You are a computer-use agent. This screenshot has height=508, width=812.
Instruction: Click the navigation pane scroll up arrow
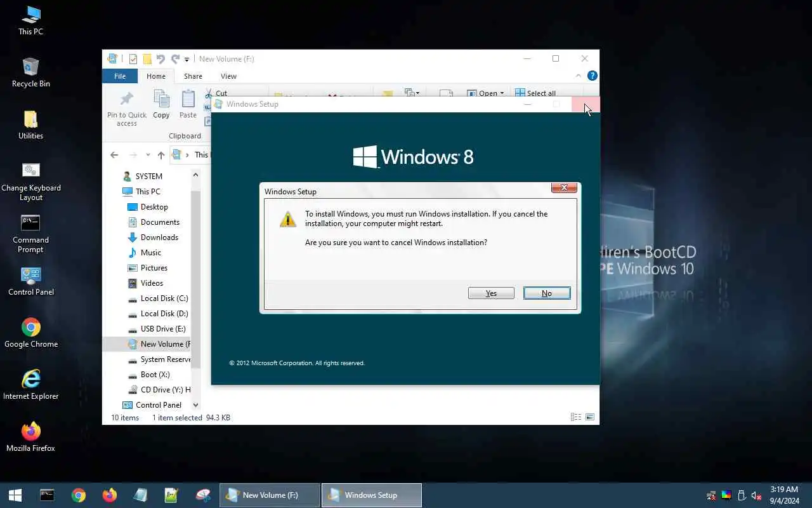pyautogui.click(x=195, y=175)
